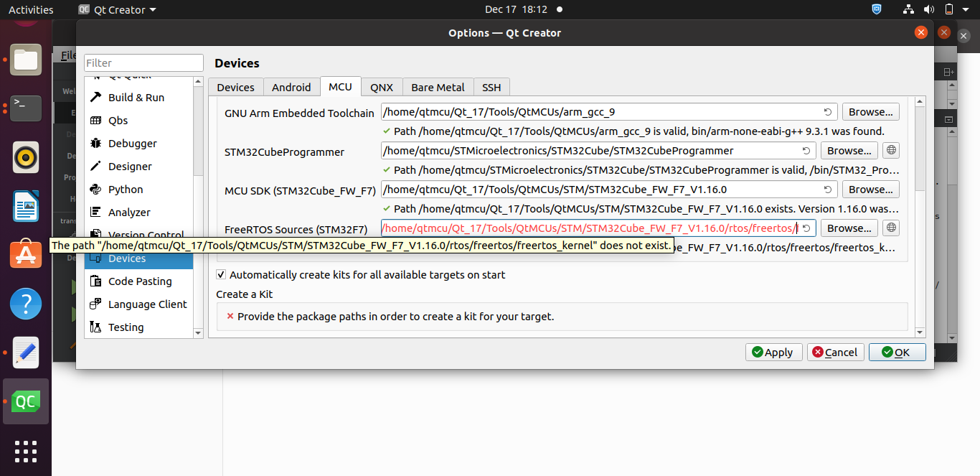Reset the MCU SDK path field
The height and width of the screenshot is (476, 980).
828,190
